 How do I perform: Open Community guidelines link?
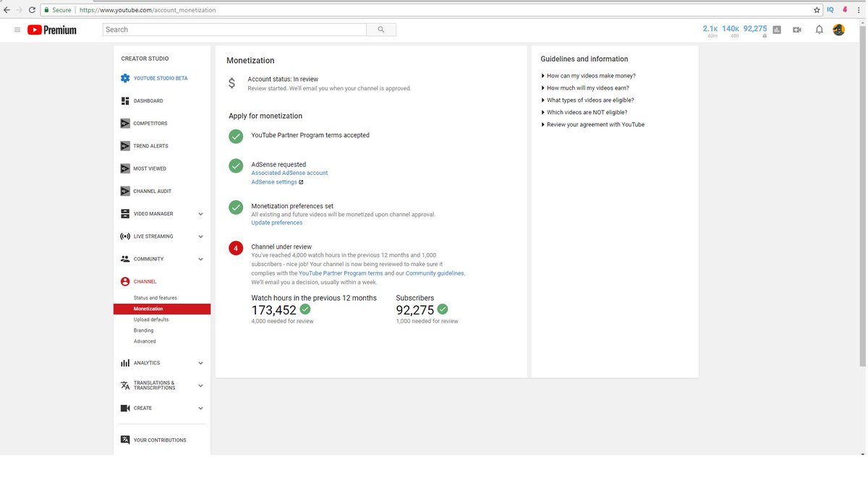tap(435, 273)
